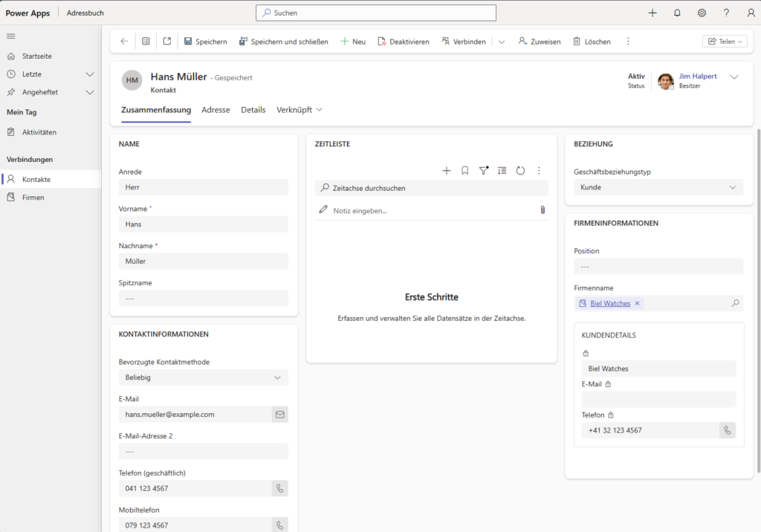This screenshot has height=532, width=761.
Task: Open the Biel Watches record link
Action: (x=609, y=303)
